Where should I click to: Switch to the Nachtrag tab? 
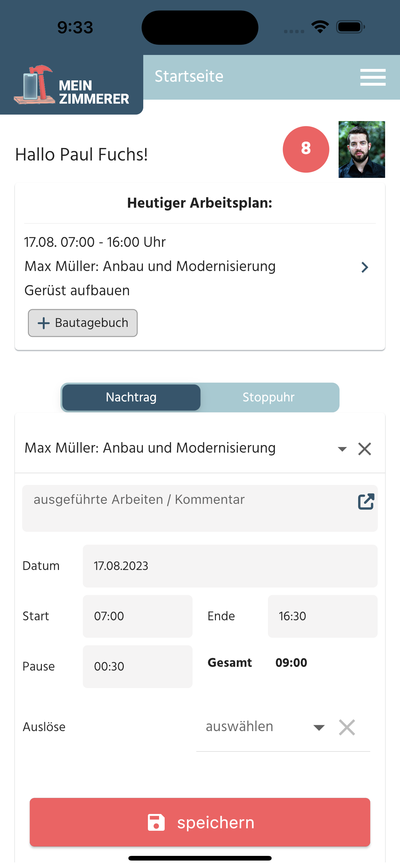click(131, 397)
